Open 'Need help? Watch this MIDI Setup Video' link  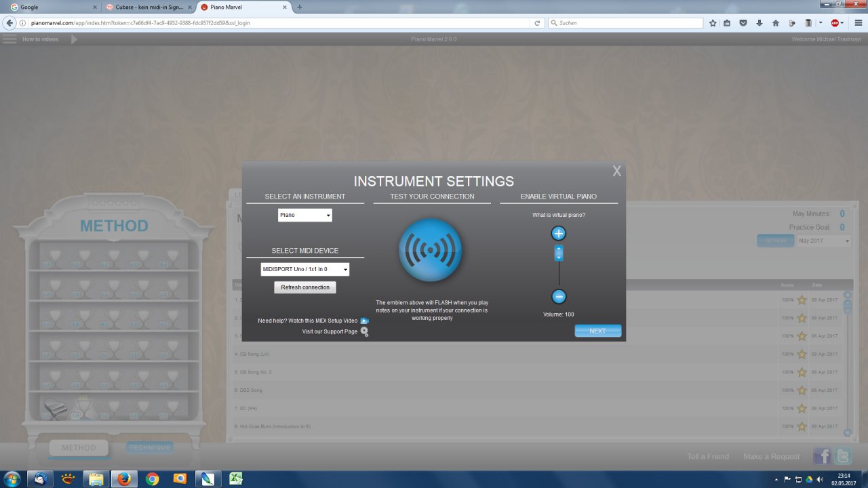point(308,321)
